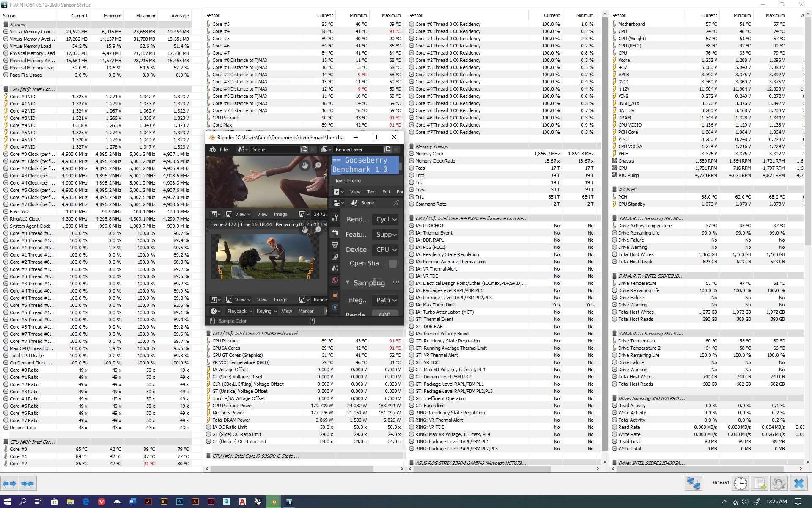Click the Render Samples 600 field
The height and width of the screenshot is (508, 812).
click(384, 315)
